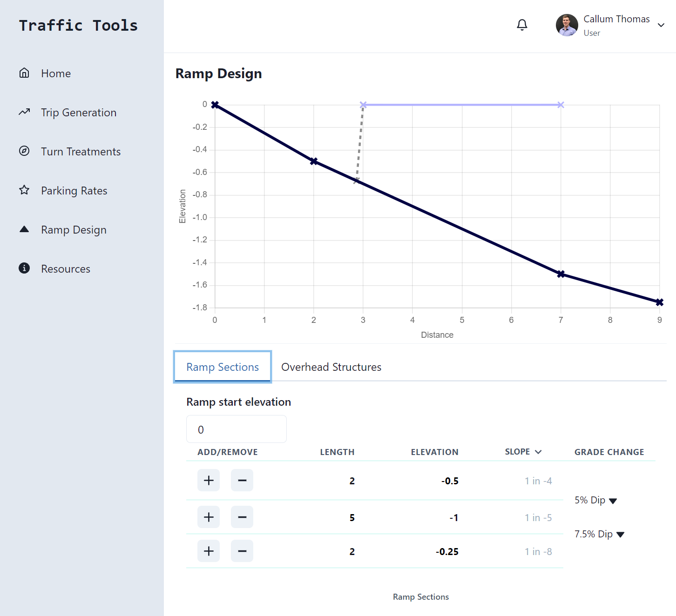Click the Parking Rates star icon
This screenshot has height=616, width=676.
24,190
